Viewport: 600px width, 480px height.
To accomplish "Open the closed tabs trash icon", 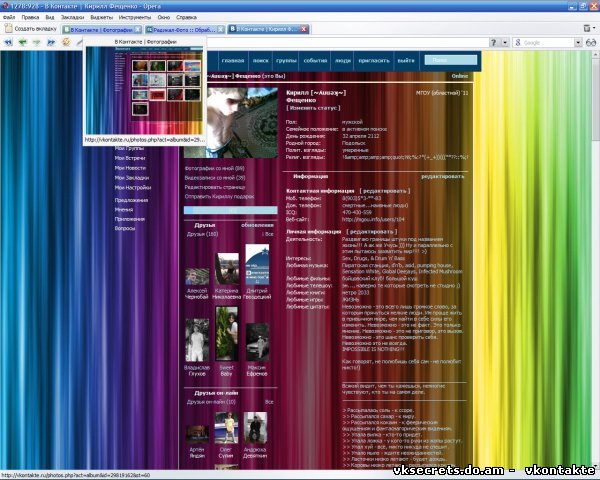I will click(x=587, y=28).
